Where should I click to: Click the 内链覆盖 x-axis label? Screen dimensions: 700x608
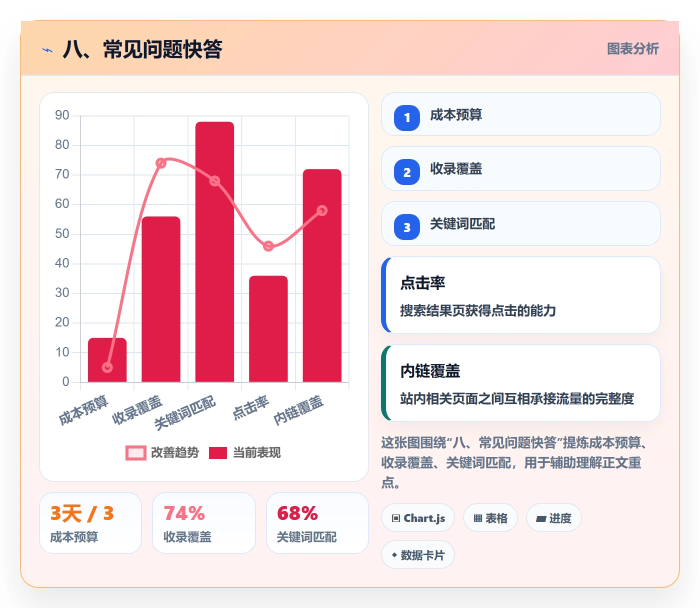[x=298, y=410]
